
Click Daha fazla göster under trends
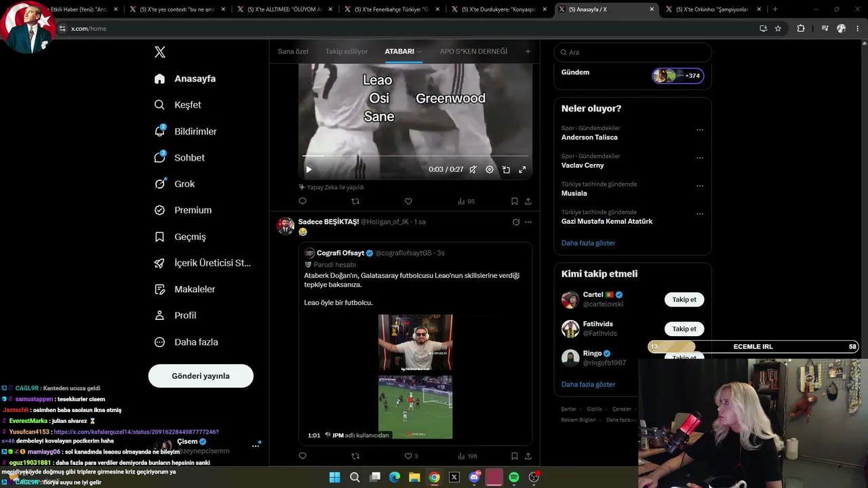click(x=589, y=243)
